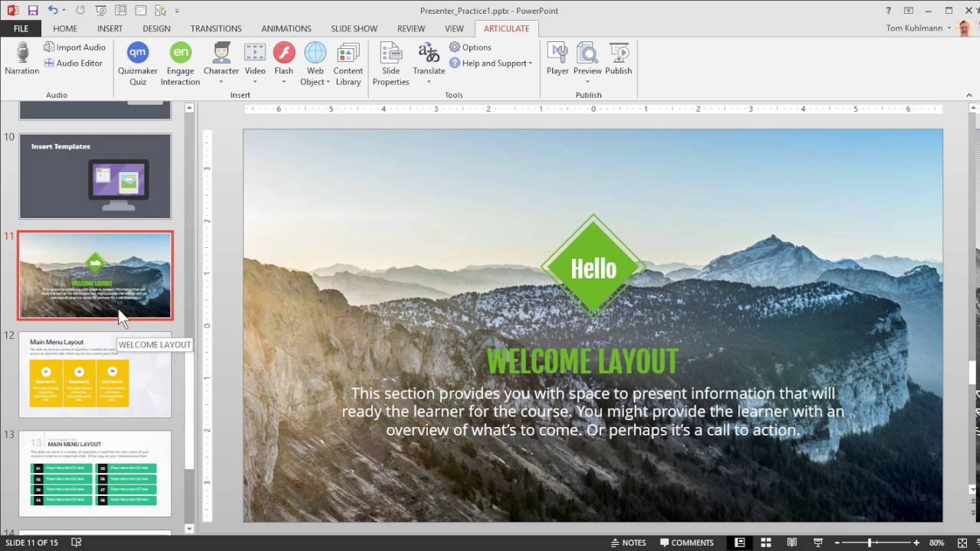Viewport: 980px width, 551px height.
Task: Switch to Slide Sorter view in status bar
Action: click(766, 543)
